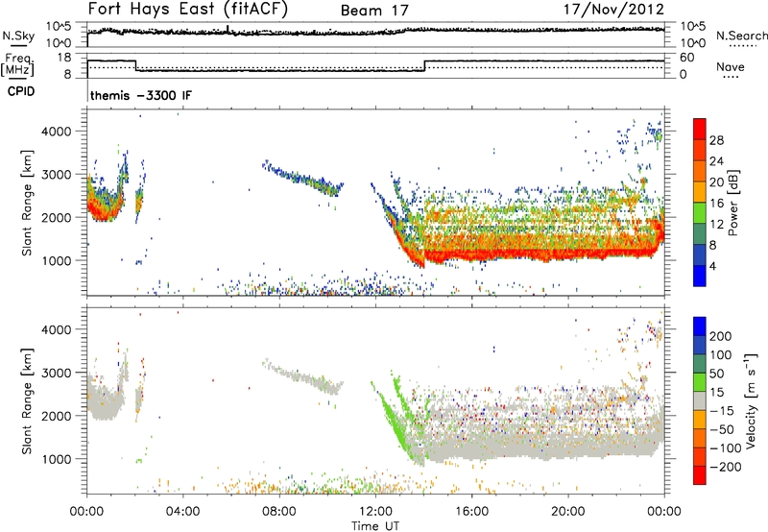
Task: Select the '16:00' time tick label
Action: click(471, 512)
